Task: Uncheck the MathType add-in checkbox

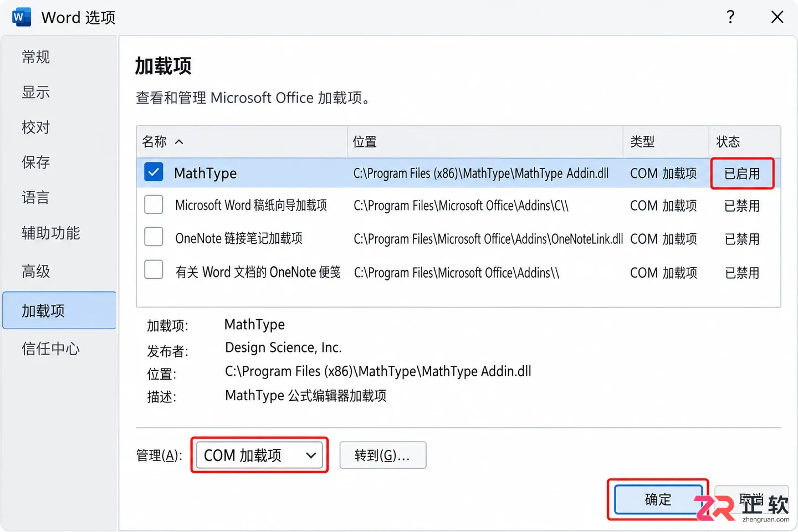Action: [154, 172]
